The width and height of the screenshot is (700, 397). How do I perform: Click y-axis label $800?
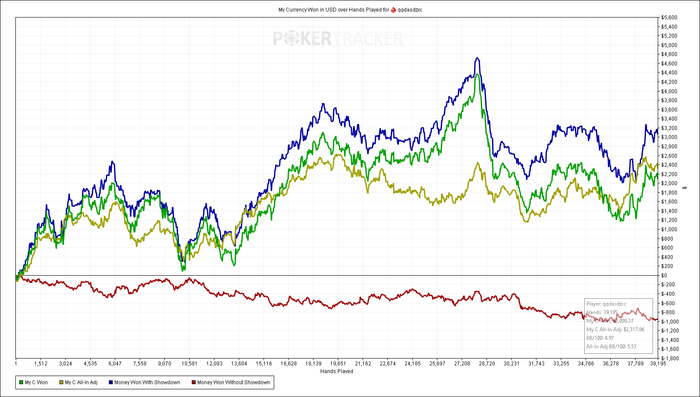click(667, 238)
